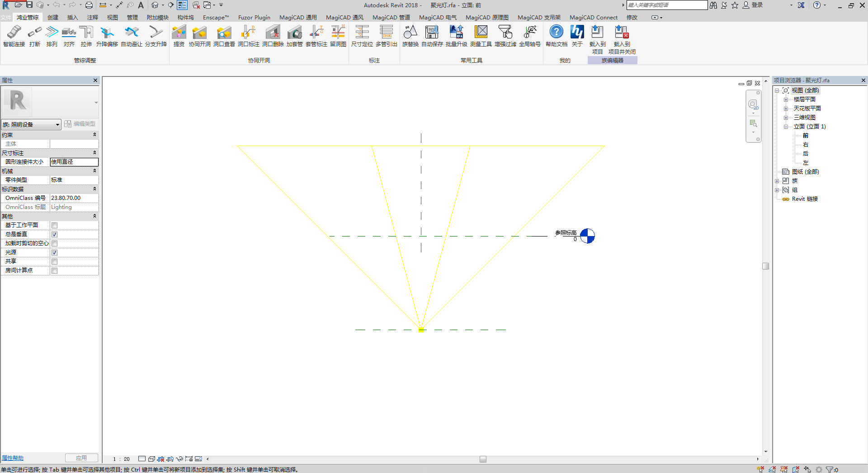Screen dimensions: 868x473
Task: Select the 智能连接 tool icon
Action: [14, 36]
